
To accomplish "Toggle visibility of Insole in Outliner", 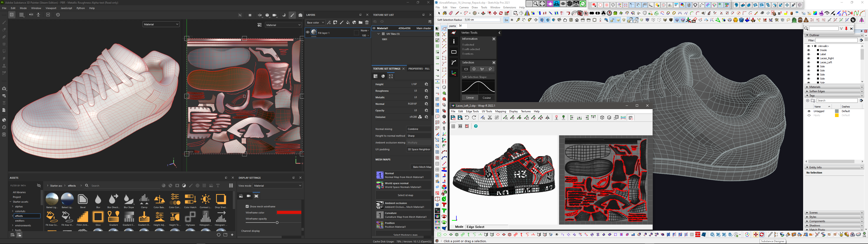I will coord(808,50).
